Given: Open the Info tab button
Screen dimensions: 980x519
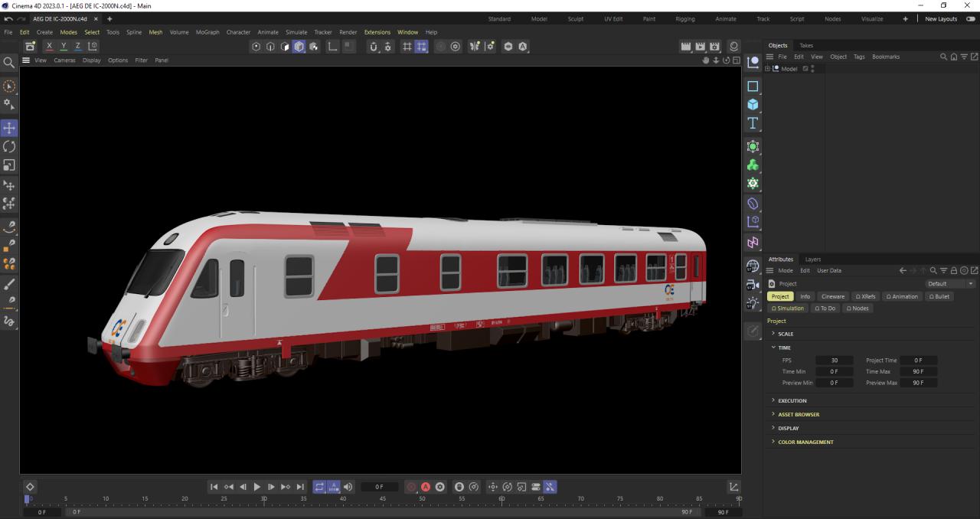Looking at the screenshot, I should coord(805,296).
